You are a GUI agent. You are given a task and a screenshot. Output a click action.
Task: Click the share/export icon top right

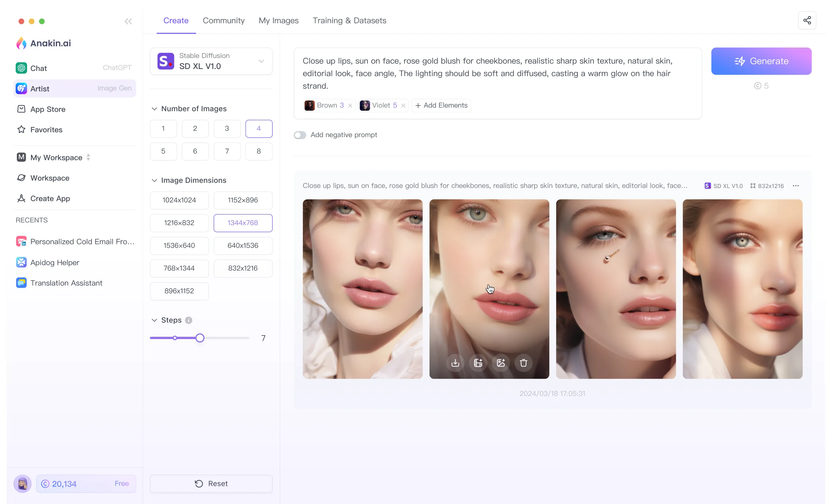807,20
